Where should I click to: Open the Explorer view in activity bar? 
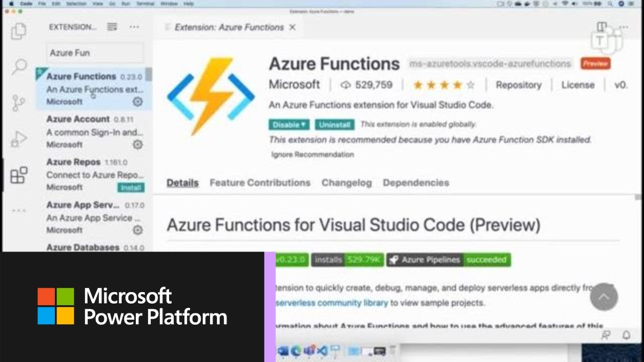tap(19, 32)
